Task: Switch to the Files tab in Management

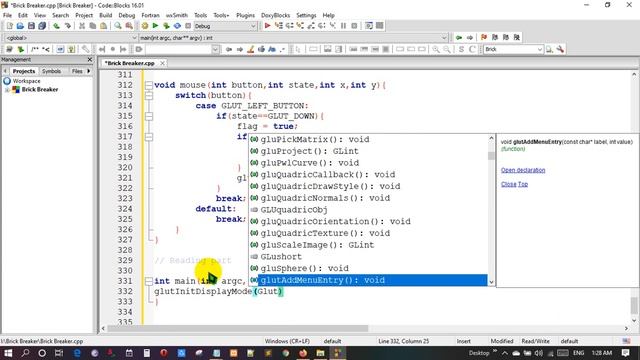Action: (77, 71)
